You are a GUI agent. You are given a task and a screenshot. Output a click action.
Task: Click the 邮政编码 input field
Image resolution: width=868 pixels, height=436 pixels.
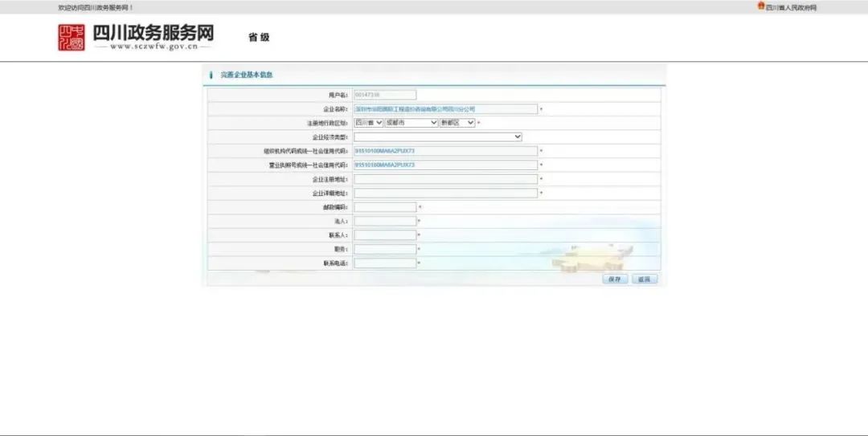tap(385, 207)
